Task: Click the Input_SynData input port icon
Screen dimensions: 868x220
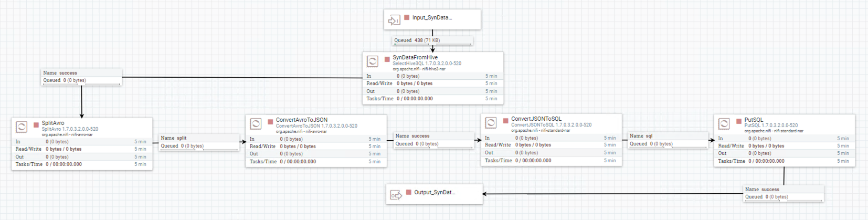Action: (x=394, y=20)
